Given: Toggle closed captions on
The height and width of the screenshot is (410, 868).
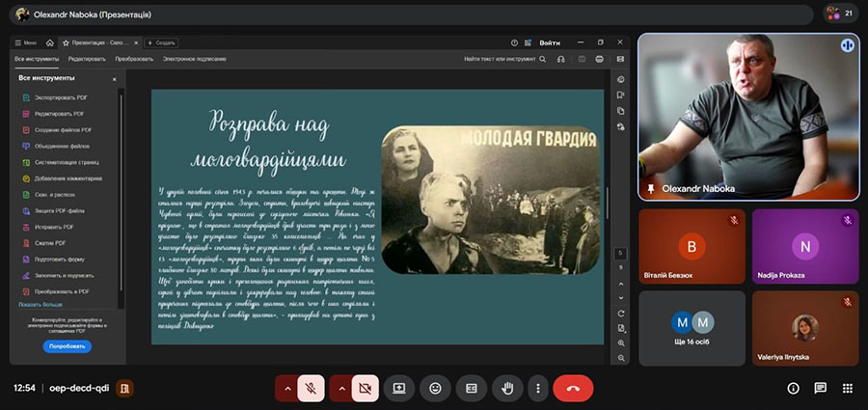Looking at the screenshot, I should coord(471,389).
